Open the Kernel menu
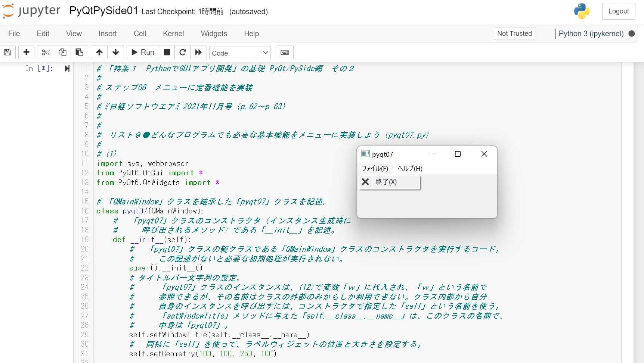Viewport: 644px width, 363px height. coord(173,34)
